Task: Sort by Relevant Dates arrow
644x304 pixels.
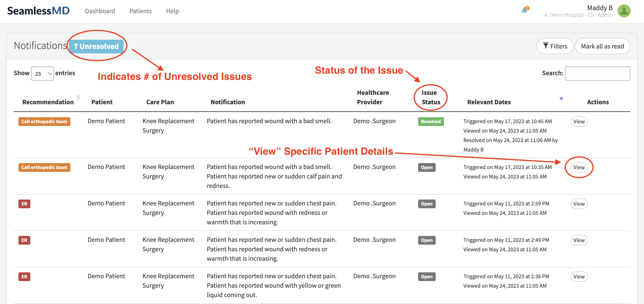Action: [561, 99]
